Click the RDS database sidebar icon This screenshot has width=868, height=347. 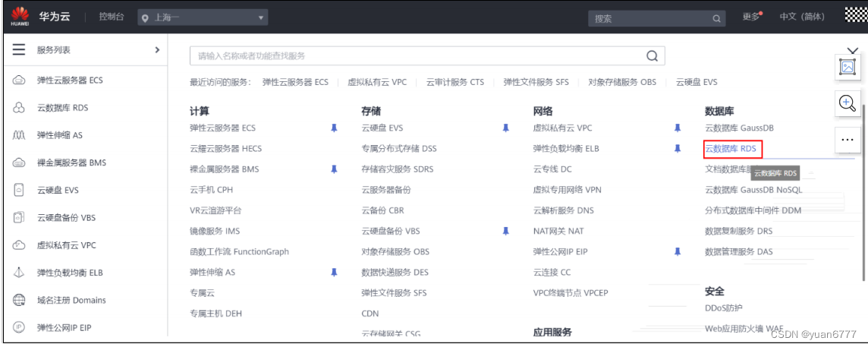19,108
